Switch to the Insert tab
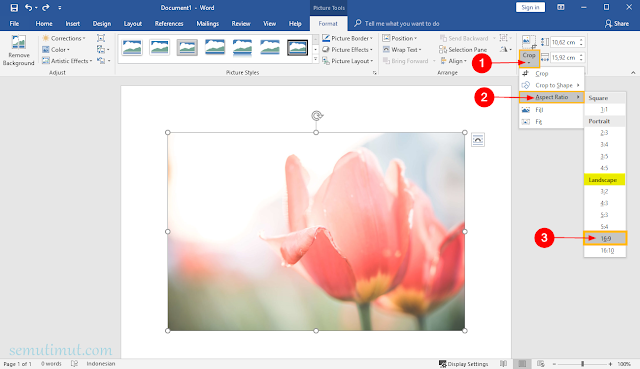Screen dimensions: 640x369 (73, 24)
